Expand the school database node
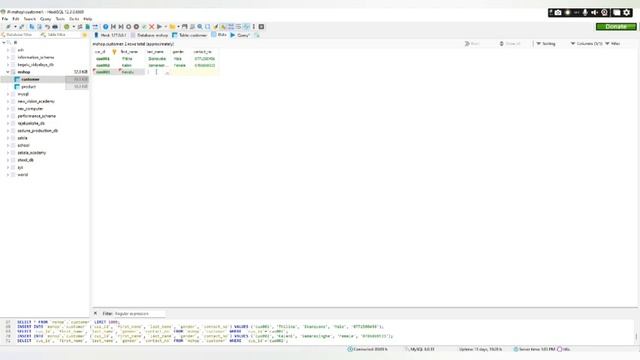Viewport: 640px width, 360px height. tap(8, 146)
